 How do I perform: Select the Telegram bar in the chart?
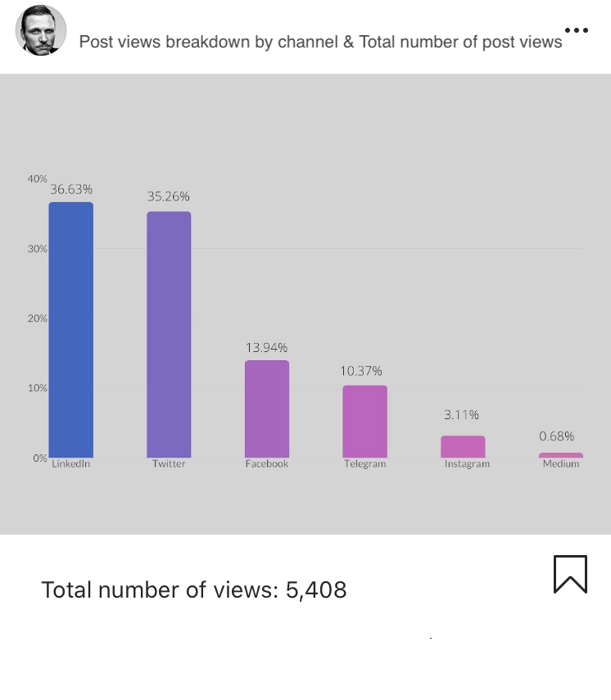[365, 422]
